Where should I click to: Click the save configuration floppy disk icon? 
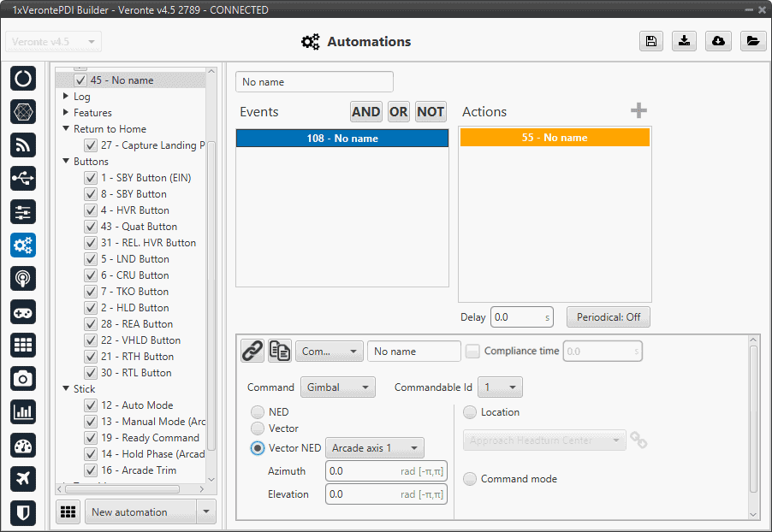coord(651,41)
